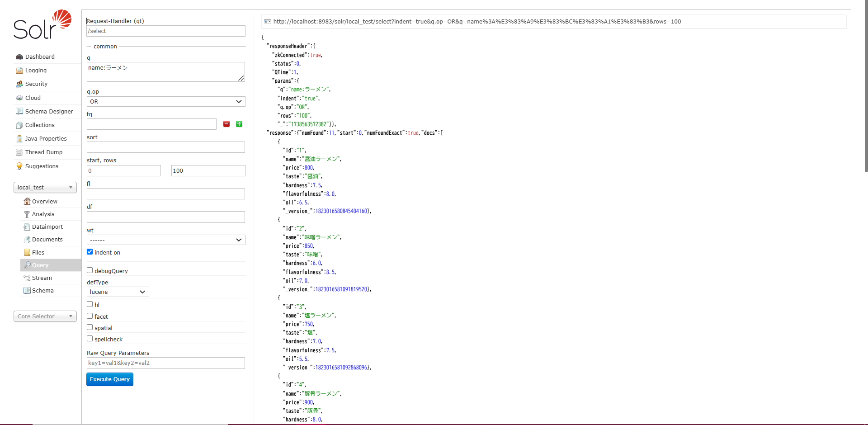Open the Schema submenu item
Screen dimensions: 868x425
click(x=43, y=291)
